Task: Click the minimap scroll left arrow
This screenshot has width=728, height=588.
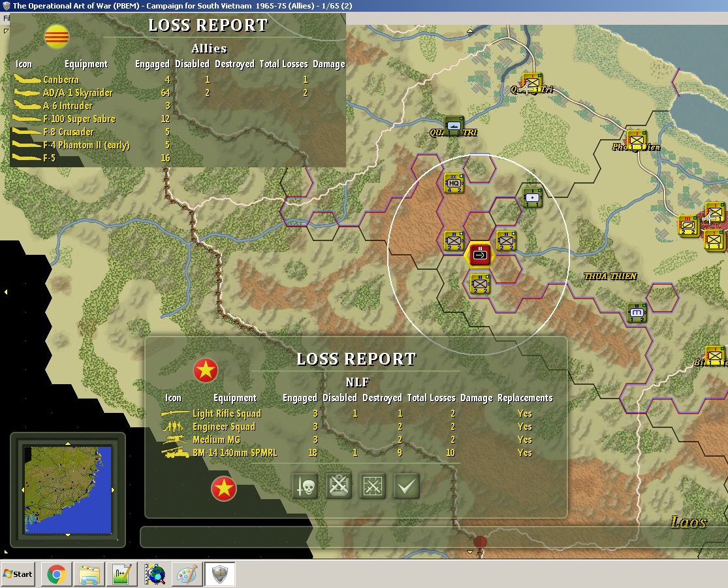Action: [23, 489]
